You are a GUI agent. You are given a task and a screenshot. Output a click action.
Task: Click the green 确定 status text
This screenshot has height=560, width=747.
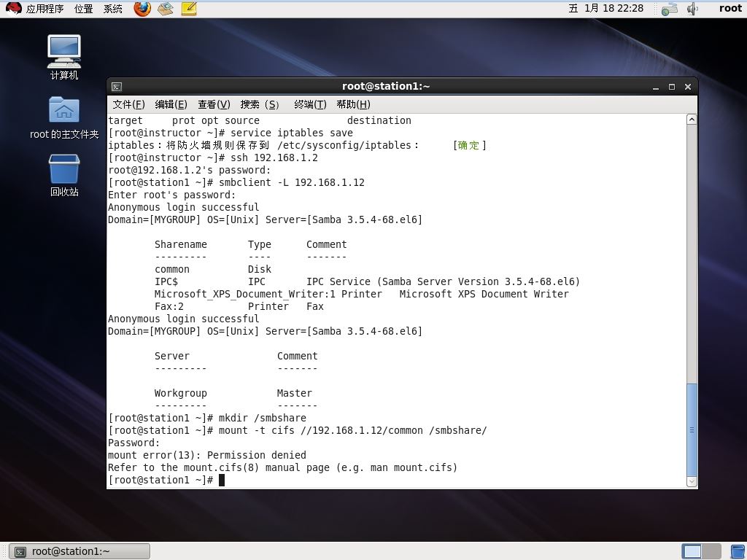(468, 145)
